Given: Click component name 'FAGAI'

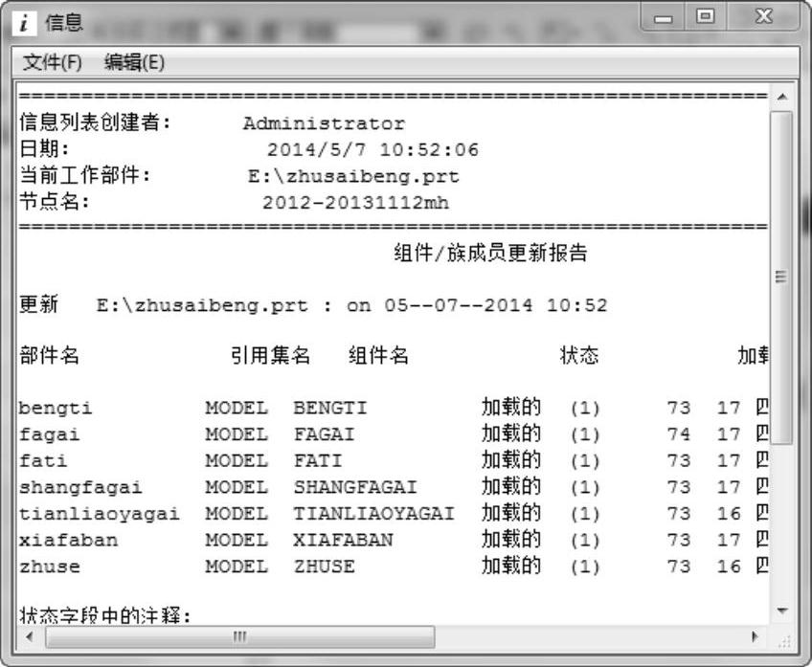Looking at the screenshot, I should pos(325,434).
